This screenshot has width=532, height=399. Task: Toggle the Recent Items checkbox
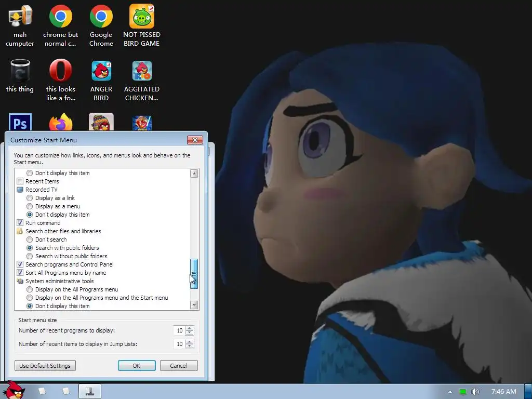click(x=20, y=181)
